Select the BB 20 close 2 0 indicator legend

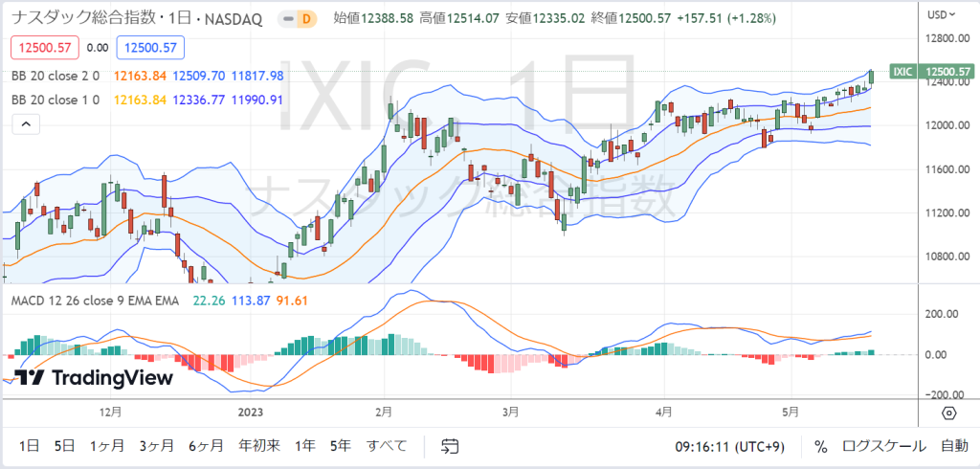(x=55, y=76)
